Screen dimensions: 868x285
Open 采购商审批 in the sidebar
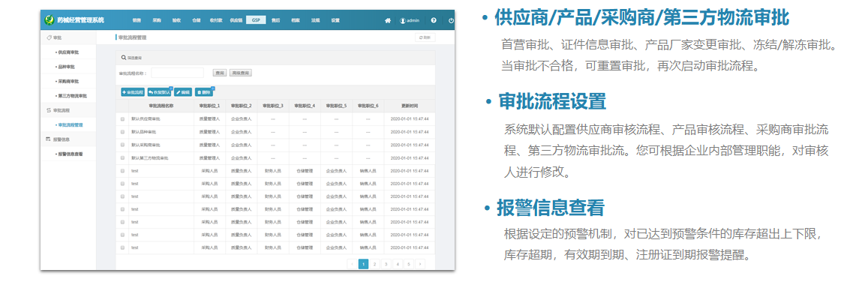[x=68, y=81]
